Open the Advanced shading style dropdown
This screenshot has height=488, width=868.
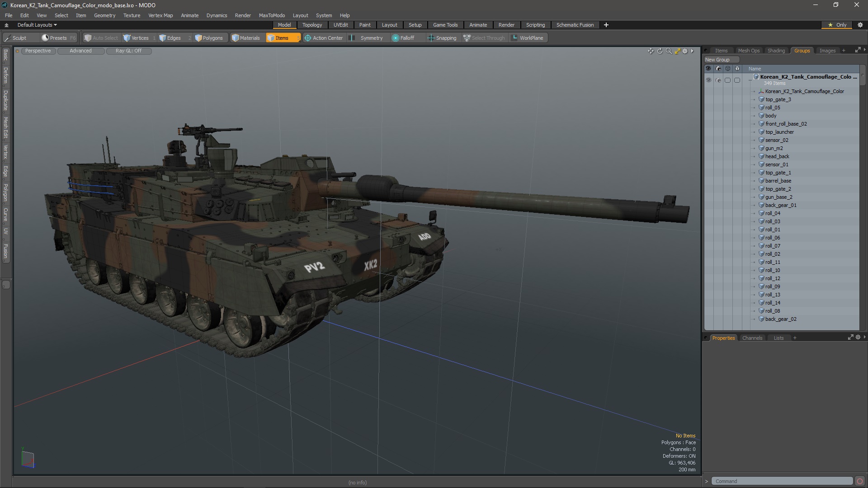[x=80, y=51]
